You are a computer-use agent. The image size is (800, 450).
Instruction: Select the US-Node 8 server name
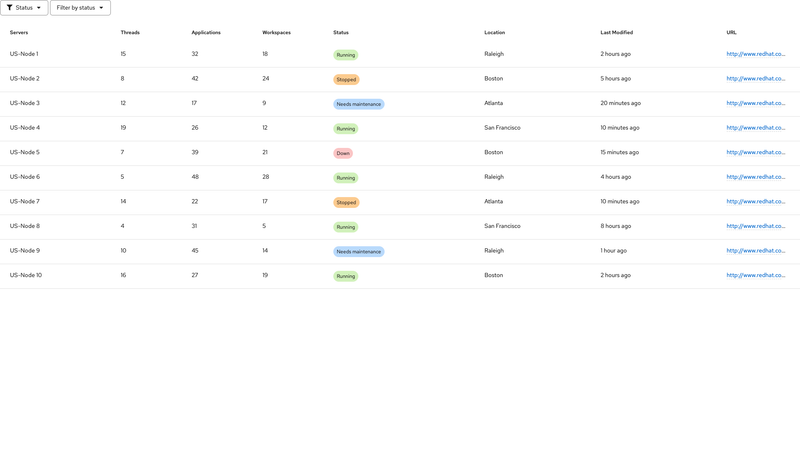point(24,226)
